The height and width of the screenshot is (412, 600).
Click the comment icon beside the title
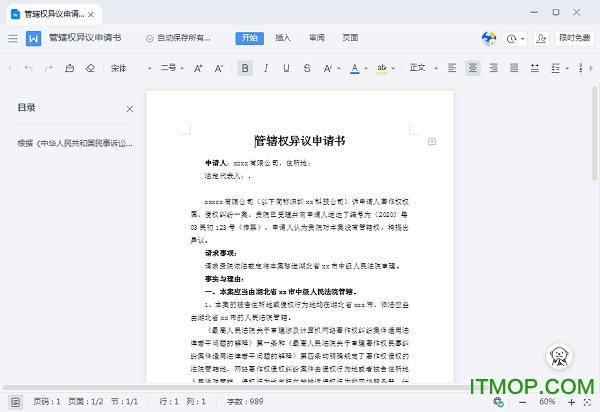432,142
